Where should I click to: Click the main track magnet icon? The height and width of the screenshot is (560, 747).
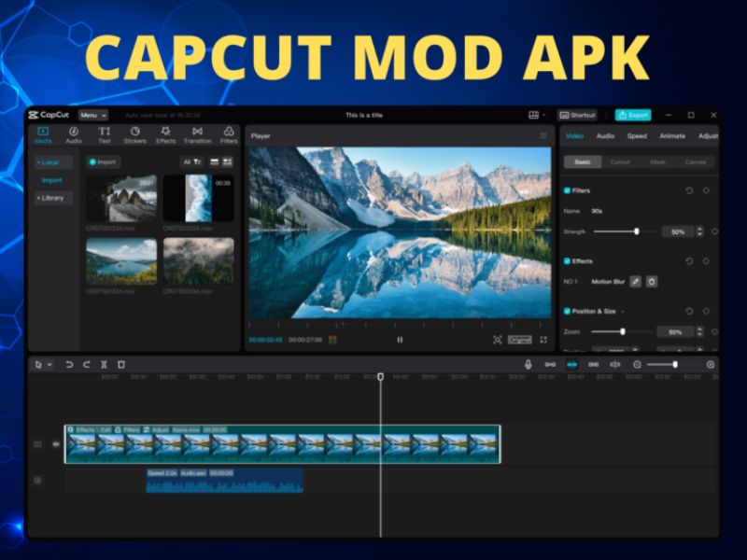[x=550, y=365]
